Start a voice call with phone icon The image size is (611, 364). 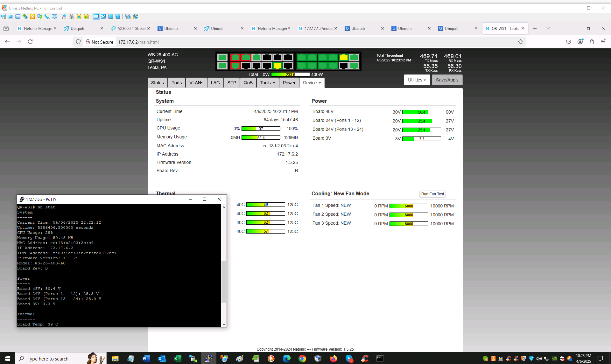(47, 17)
